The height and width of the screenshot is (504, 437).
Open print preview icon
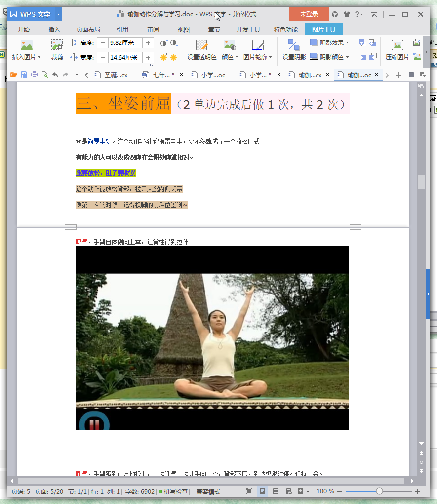[44, 75]
